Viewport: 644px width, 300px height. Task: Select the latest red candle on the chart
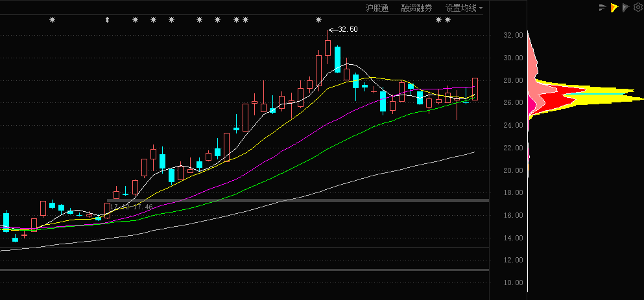[x=475, y=89]
